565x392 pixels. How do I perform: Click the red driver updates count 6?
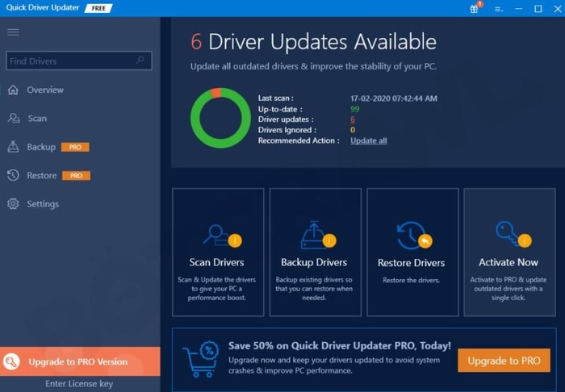tap(353, 119)
